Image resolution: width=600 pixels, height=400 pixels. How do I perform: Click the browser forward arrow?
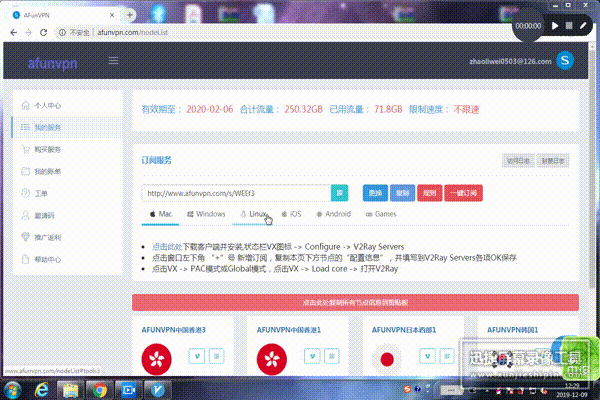[x=28, y=33]
